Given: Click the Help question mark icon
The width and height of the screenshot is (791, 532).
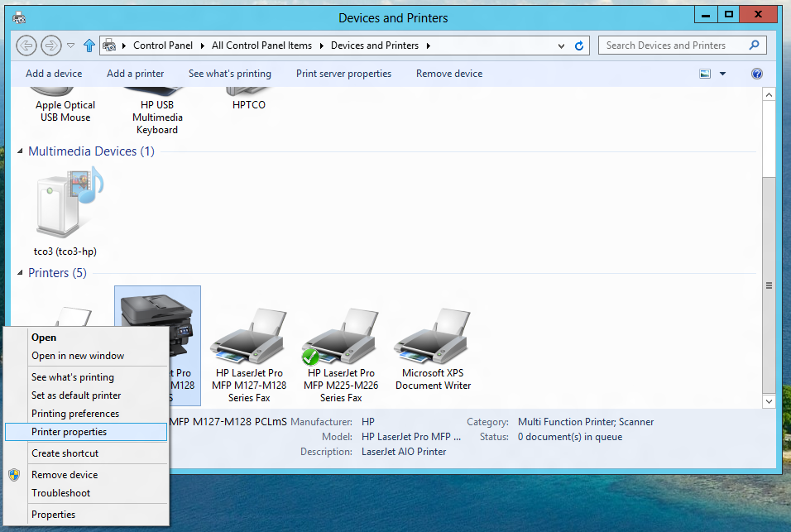Looking at the screenshot, I should pyautogui.click(x=756, y=74).
